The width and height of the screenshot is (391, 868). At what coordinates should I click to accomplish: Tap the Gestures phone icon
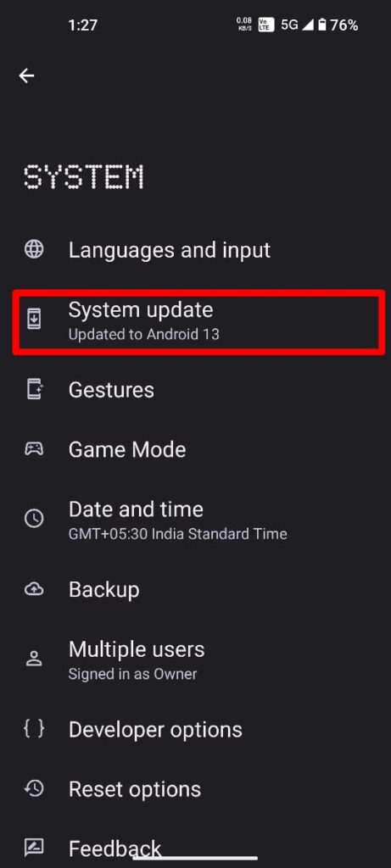click(x=34, y=390)
